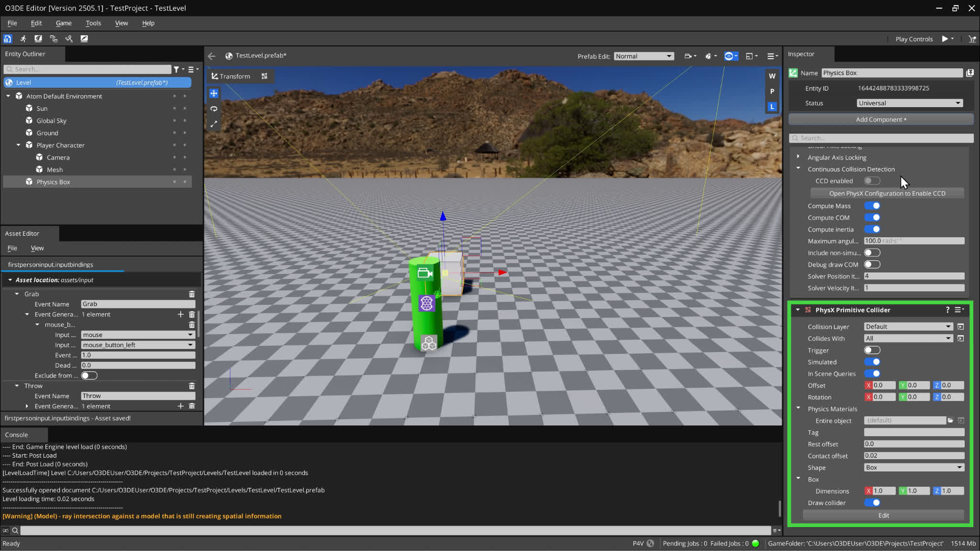Click the collider Edit button
The image size is (980, 551).
point(883,516)
